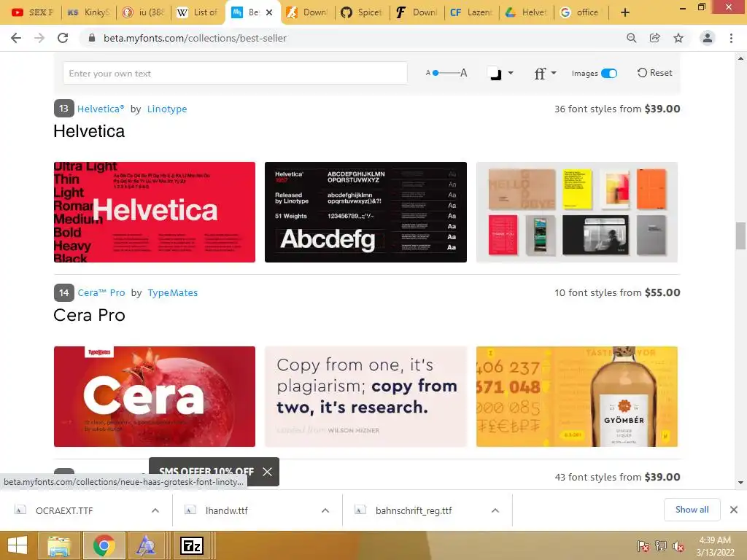
Task: Close the active MyFonts tab
Action: pyautogui.click(x=269, y=12)
